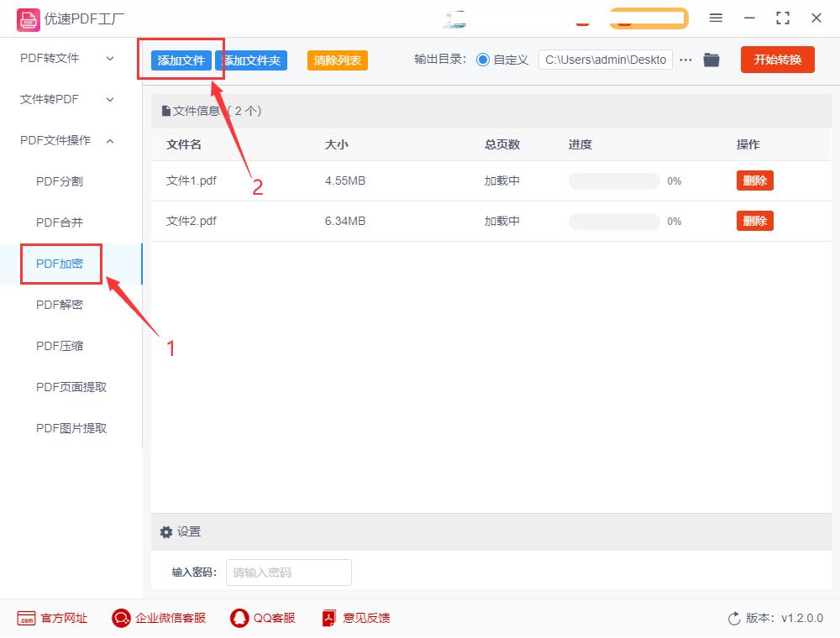
Task: Click the gear icon next to 设置
Action: tap(165, 531)
